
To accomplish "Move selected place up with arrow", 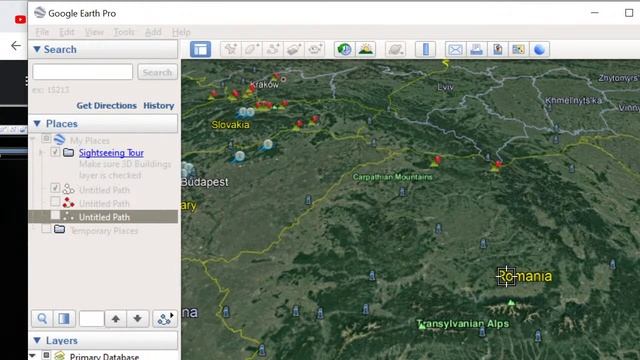I will (116, 318).
